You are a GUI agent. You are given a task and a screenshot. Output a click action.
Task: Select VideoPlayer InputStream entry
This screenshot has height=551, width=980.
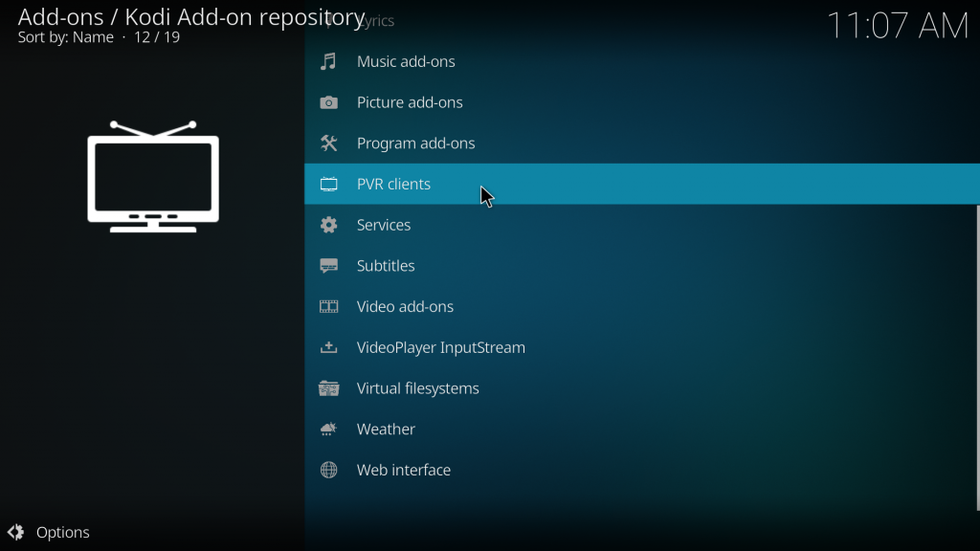coord(642,347)
